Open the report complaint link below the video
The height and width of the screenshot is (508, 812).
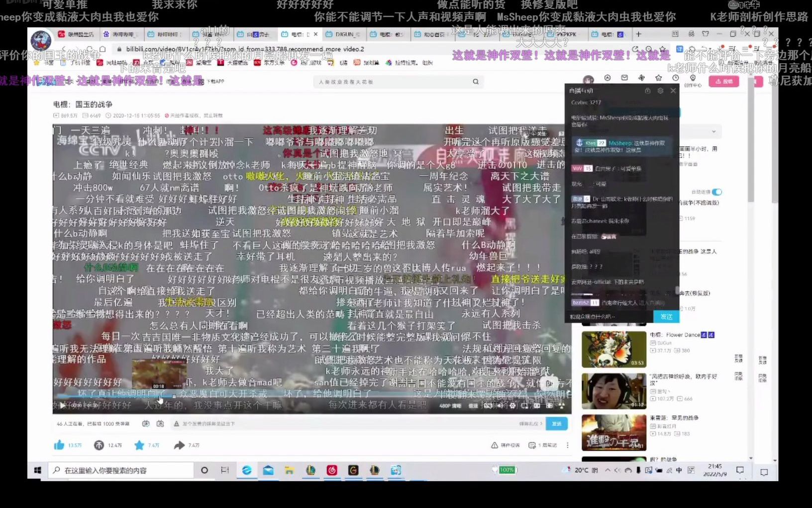pos(505,445)
